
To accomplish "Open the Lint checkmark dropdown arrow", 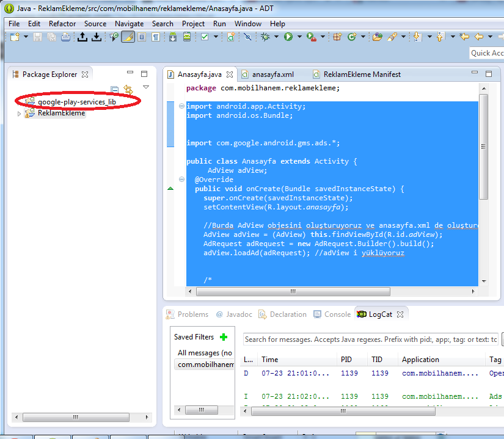I will click(x=216, y=37).
